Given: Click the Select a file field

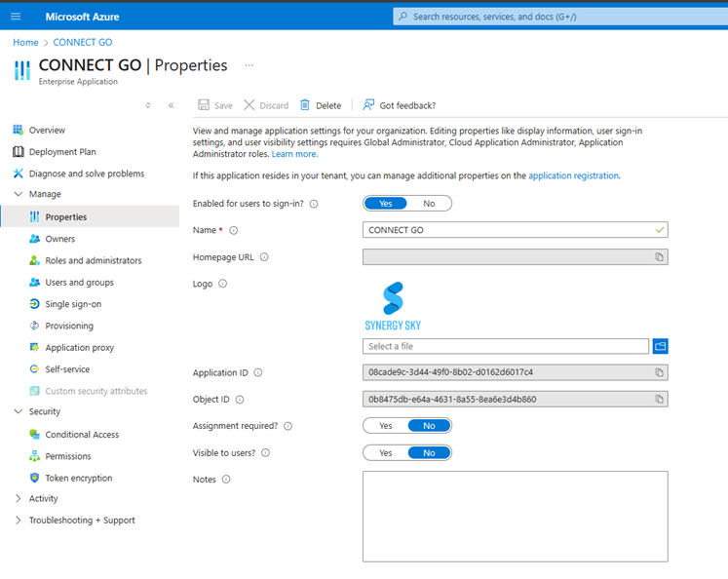Looking at the screenshot, I should 506,346.
